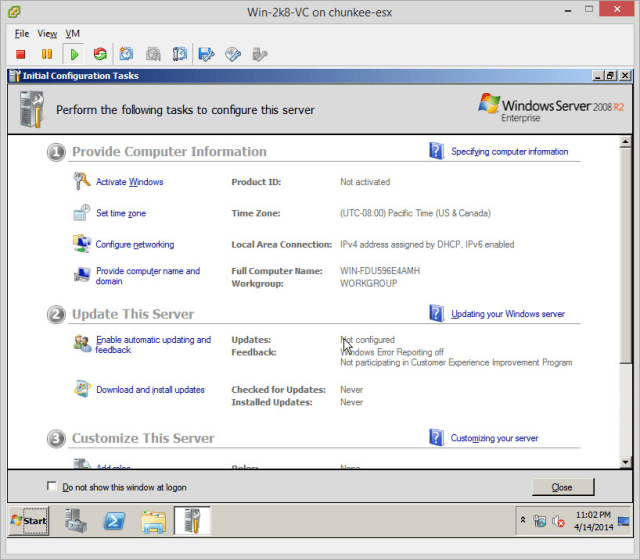Reset the VM using the red-green restart icon
This screenshot has height=560, width=640.
(x=100, y=54)
